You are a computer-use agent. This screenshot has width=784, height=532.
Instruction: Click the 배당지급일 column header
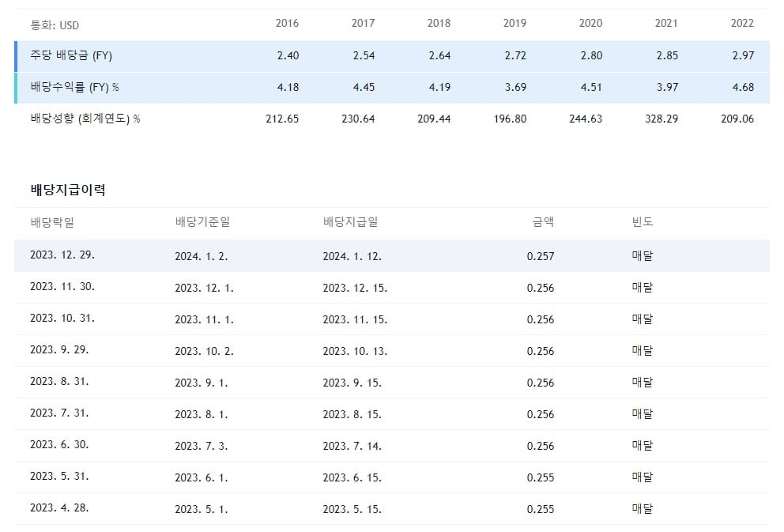click(350, 221)
